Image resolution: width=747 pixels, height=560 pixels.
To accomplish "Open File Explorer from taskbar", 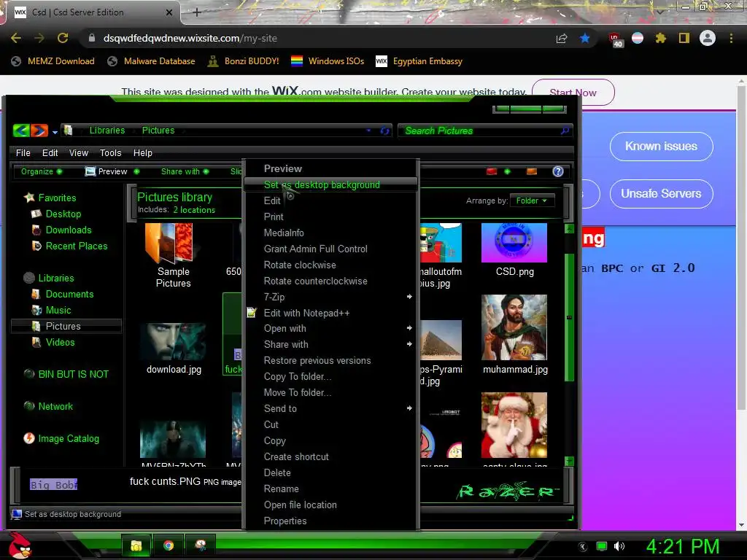I will tap(136, 545).
